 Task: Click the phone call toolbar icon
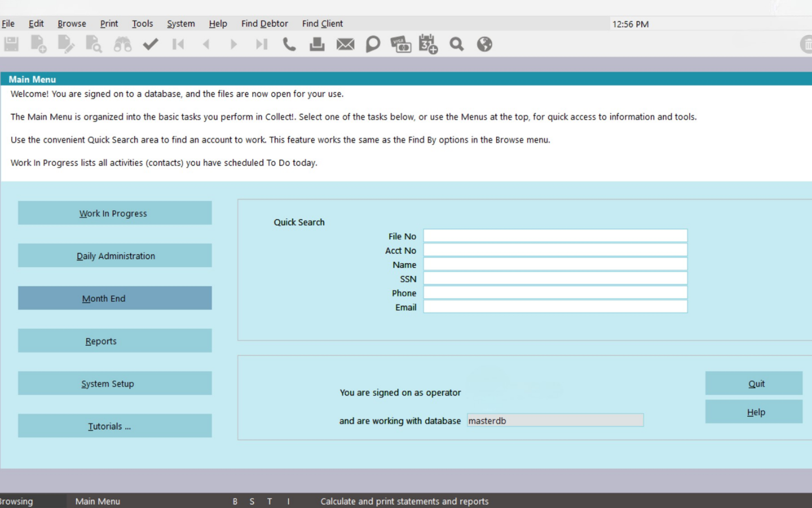pos(289,44)
